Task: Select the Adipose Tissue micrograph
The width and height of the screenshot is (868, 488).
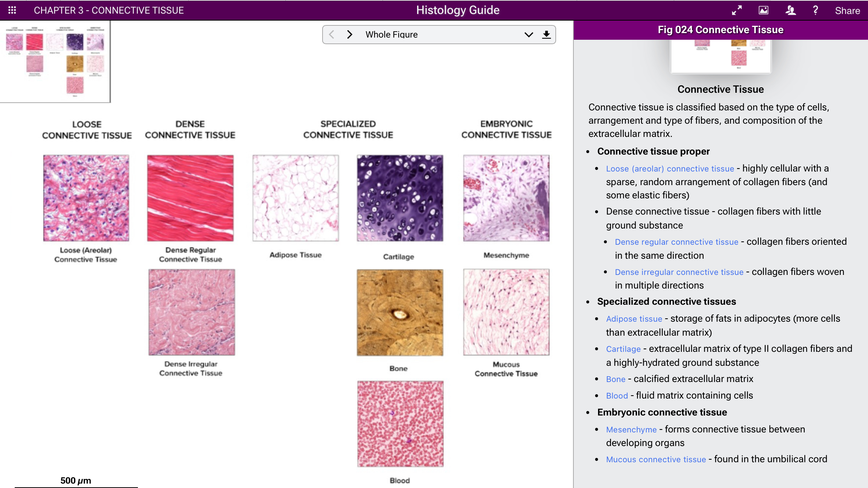Action: tap(295, 198)
